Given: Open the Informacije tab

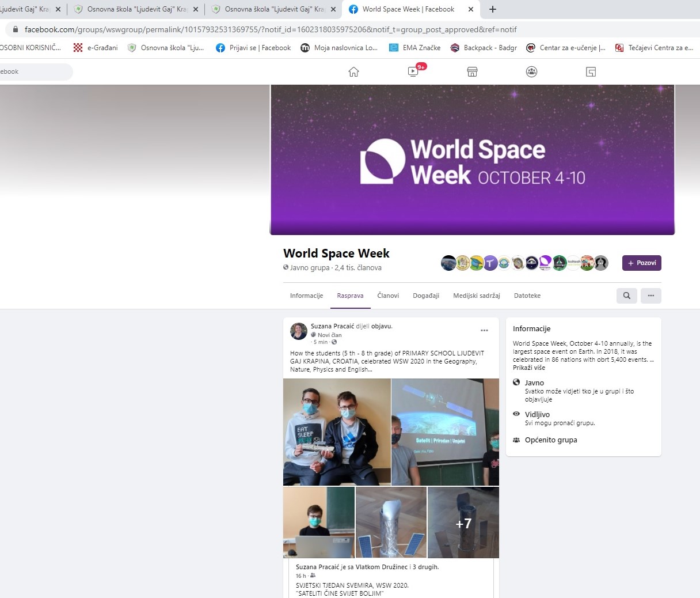Looking at the screenshot, I should click(x=307, y=296).
